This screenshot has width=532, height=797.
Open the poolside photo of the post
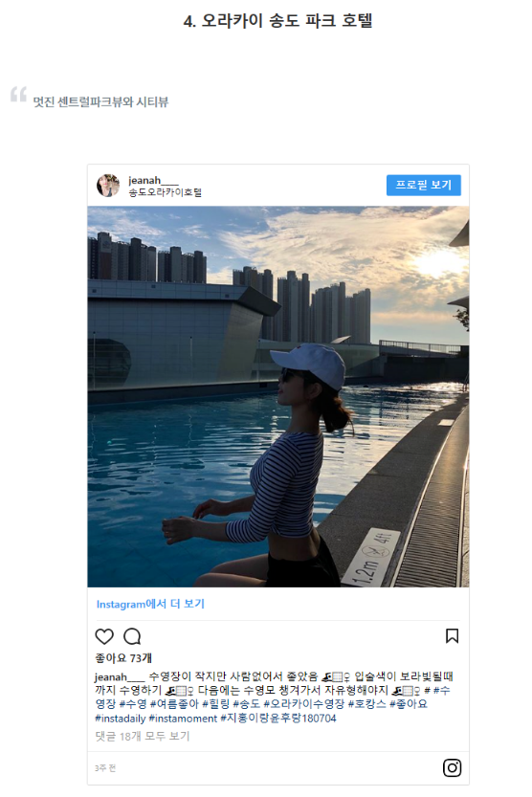(x=277, y=396)
